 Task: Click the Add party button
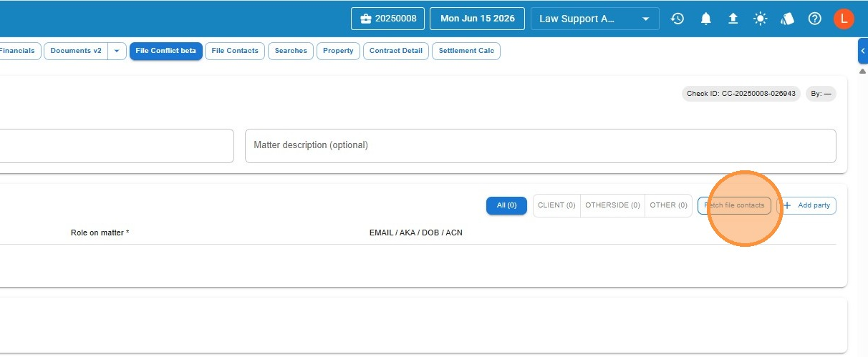[806, 205]
